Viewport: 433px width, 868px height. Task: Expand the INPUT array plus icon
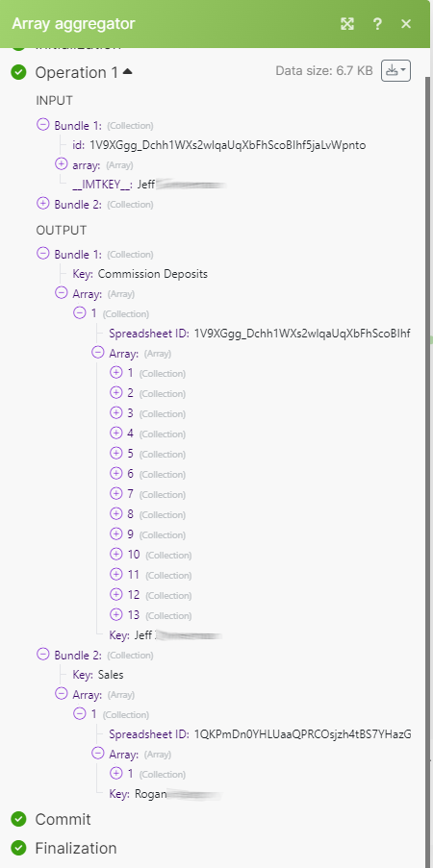61,164
